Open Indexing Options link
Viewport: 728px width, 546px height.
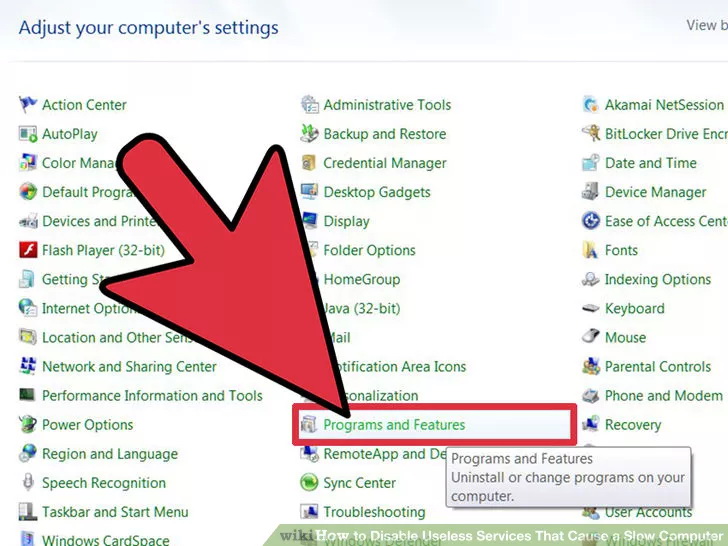click(658, 280)
